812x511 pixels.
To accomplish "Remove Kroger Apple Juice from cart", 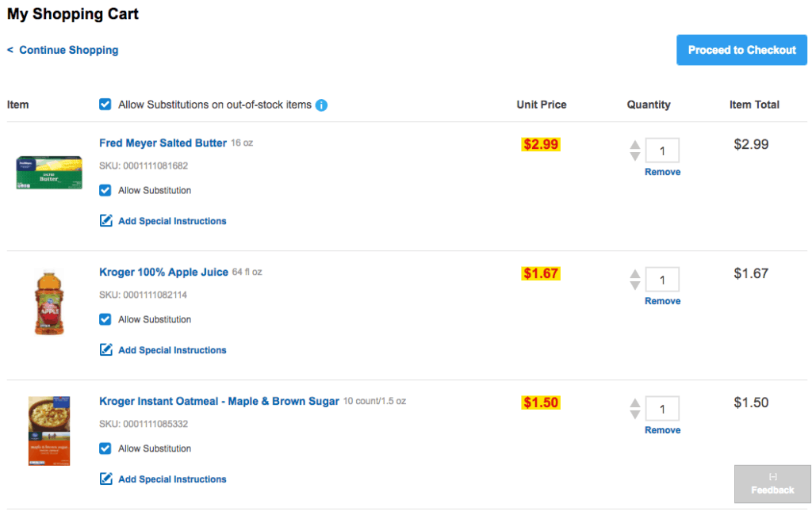I will pos(662,301).
